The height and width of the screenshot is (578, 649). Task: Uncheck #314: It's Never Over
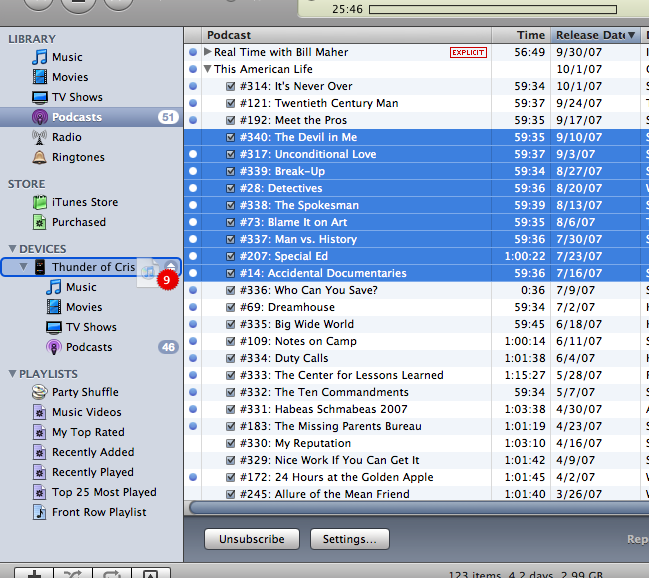[x=231, y=86]
